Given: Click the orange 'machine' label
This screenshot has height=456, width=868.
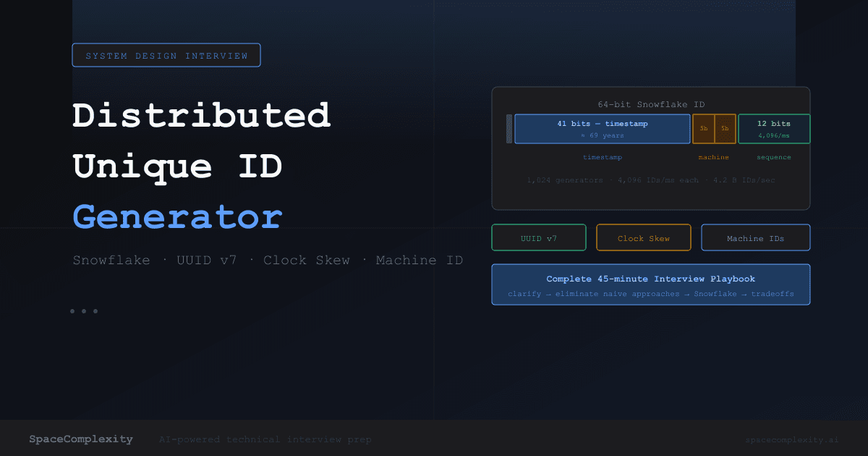Looking at the screenshot, I should 714,157.
